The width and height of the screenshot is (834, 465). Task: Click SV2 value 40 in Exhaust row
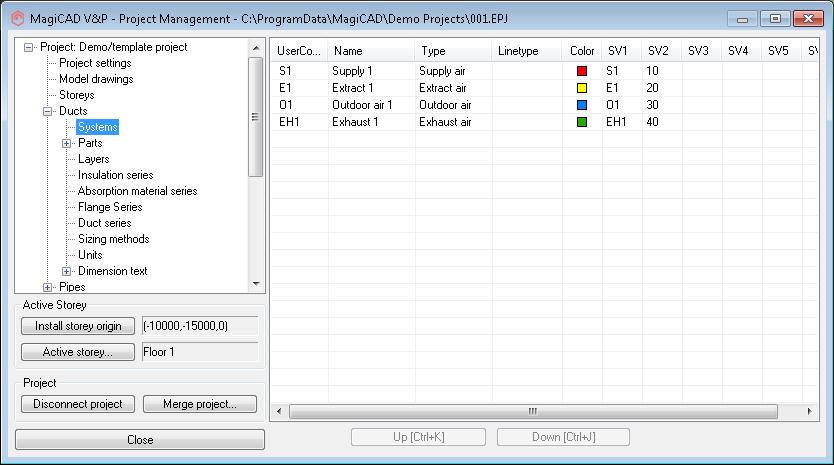click(662, 122)
